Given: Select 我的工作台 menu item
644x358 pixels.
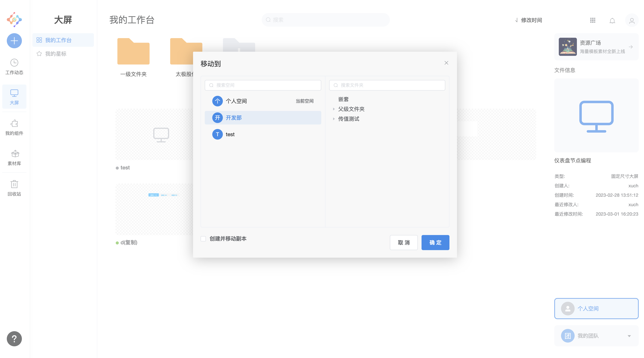Looking at the screenshot, I should pyautogui.click(x=63, y=40).
